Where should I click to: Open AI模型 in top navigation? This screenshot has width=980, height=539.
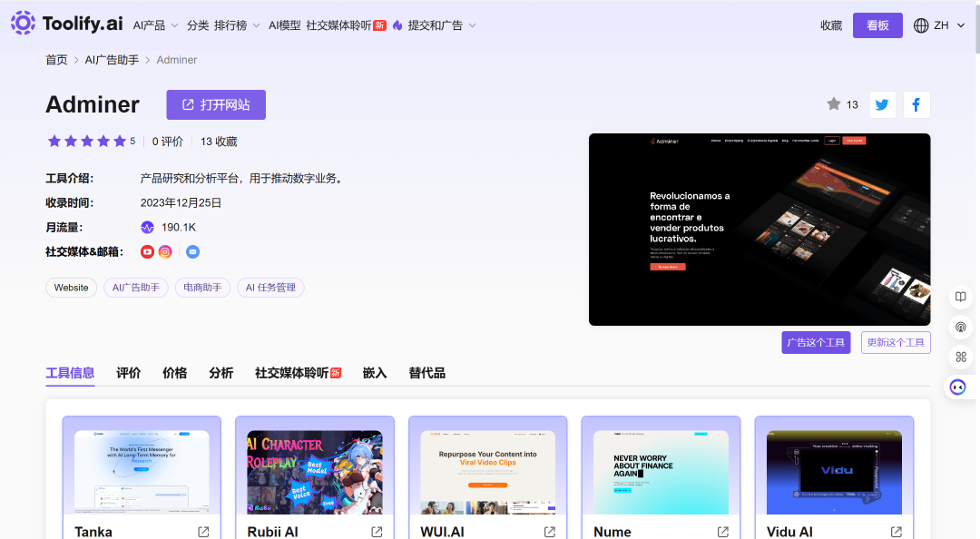(284, 25)
